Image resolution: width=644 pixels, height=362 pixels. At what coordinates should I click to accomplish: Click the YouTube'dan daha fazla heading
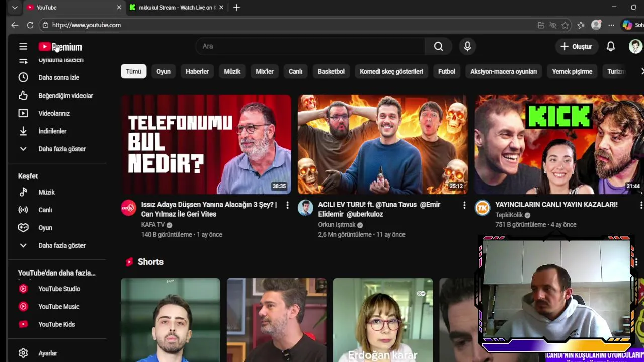[x=56, y=273]
